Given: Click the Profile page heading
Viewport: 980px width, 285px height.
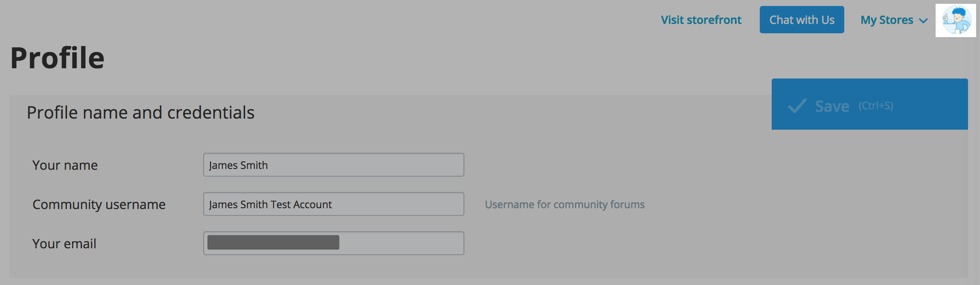Looking at the screenshot, I should pyautogui.click(x=57, y=58).
